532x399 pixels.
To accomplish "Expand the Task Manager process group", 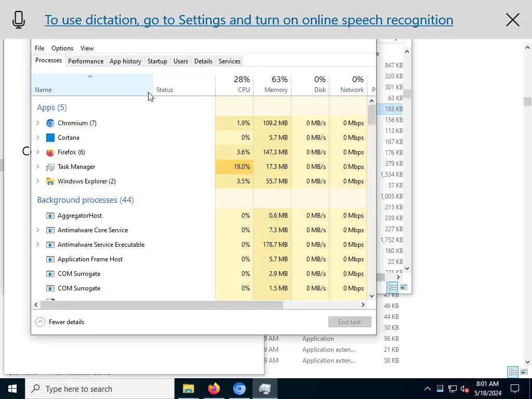I will (38, 167).
